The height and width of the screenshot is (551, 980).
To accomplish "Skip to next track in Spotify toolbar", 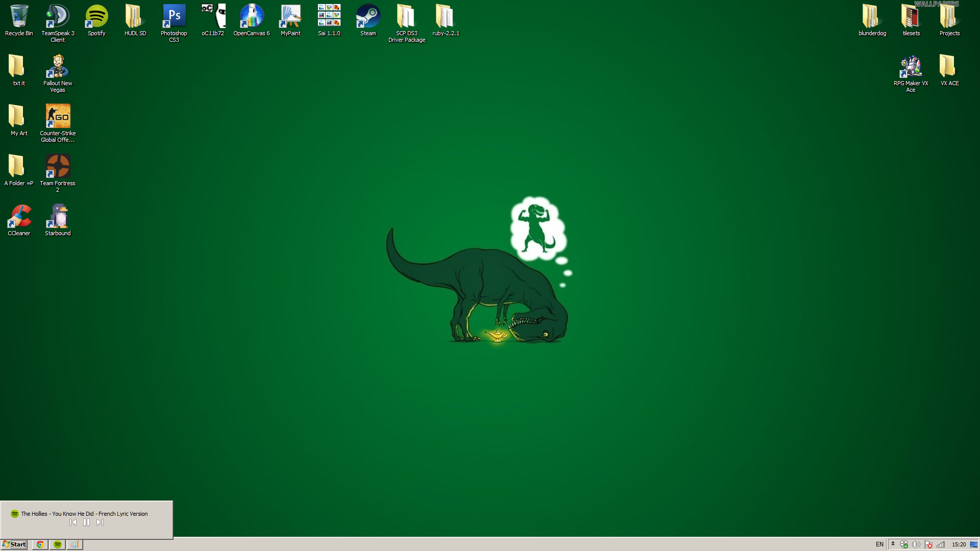I will [100, 522].
